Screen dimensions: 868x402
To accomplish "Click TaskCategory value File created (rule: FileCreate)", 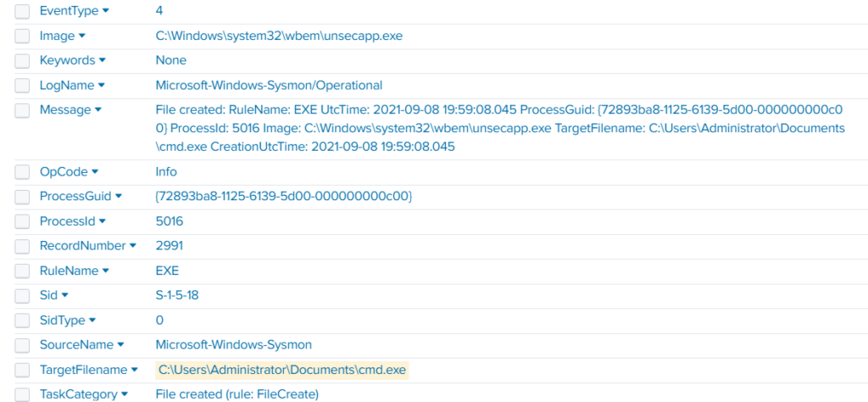I will tap(237, 394).
